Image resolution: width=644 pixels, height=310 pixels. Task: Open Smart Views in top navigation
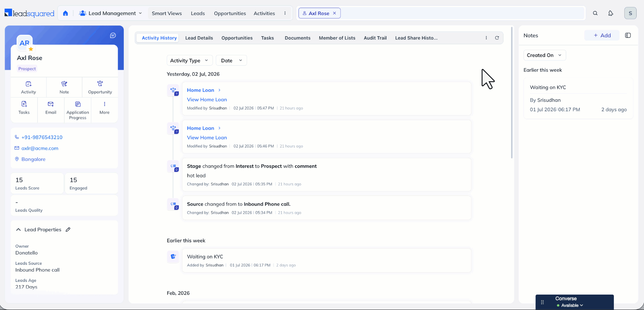coord(167,13)
